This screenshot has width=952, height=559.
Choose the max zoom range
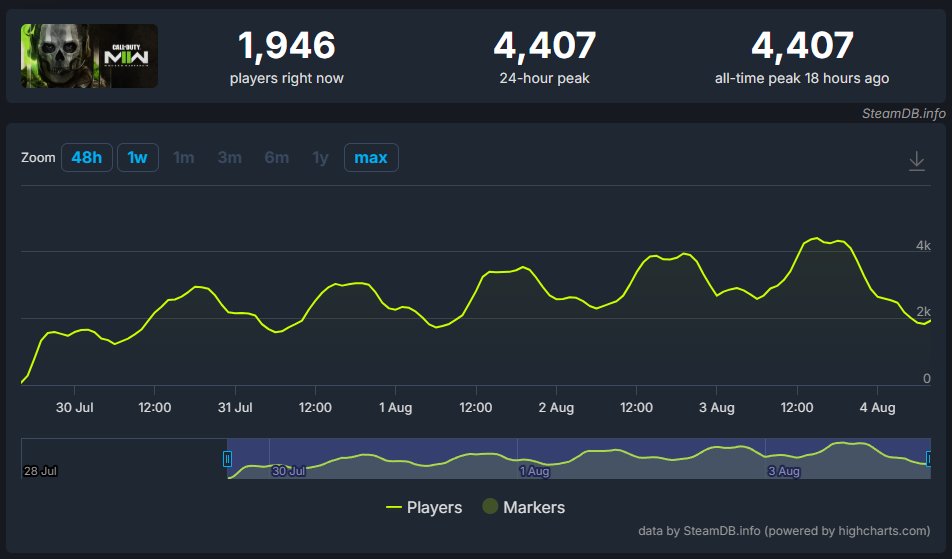tap(371, 158)
